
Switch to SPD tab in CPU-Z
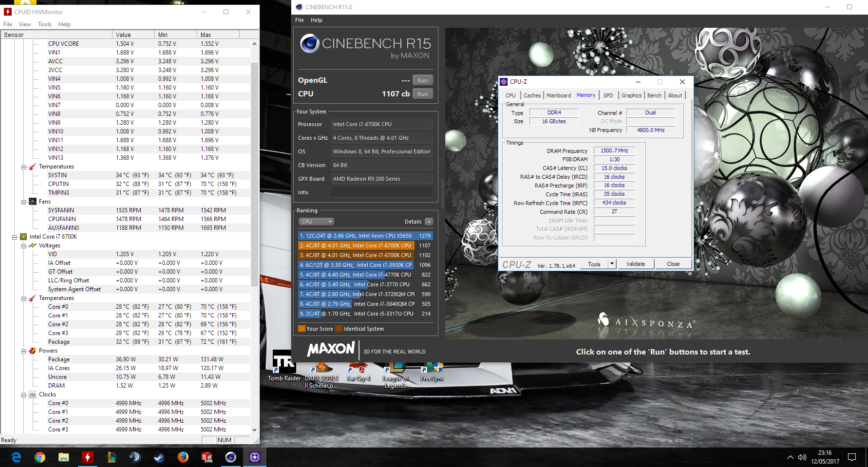[x=608, y=95]
